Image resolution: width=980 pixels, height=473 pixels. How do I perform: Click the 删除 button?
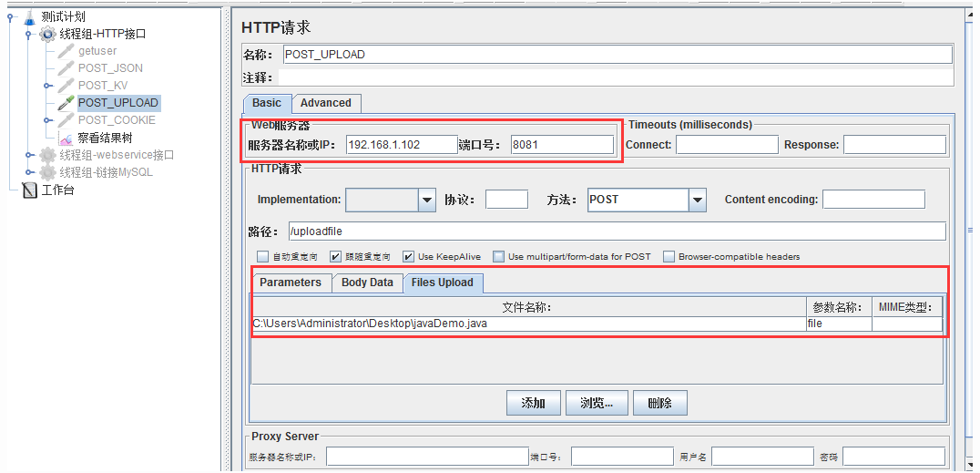click(x=660, y=403)
